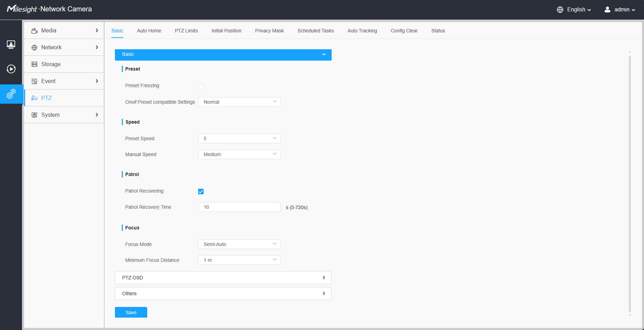Select the Basic tab

click(117, 31)
